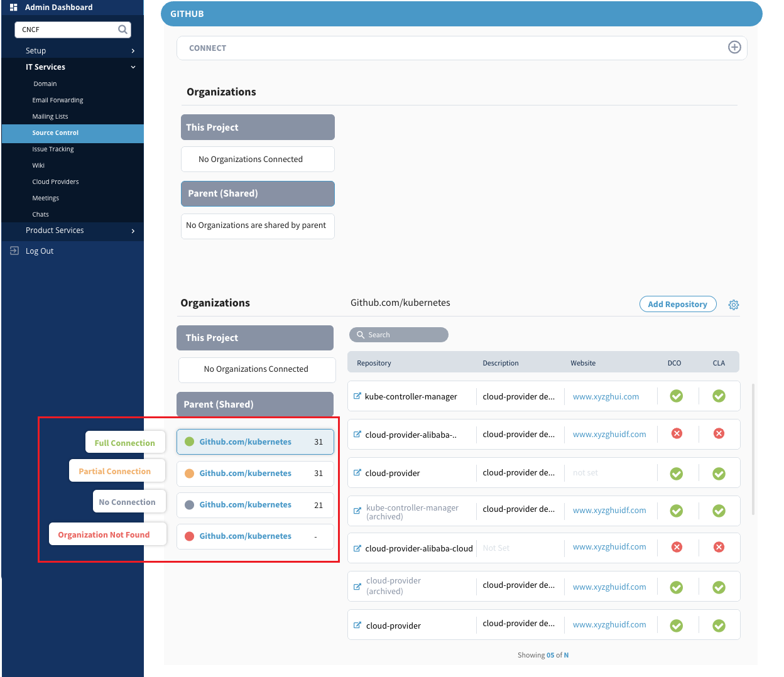The width and height of the screenshot is (784, 677).
Task: Toggle the DCO checkmark for the kube-controller-manager row
Action: [x=677, y=396]
